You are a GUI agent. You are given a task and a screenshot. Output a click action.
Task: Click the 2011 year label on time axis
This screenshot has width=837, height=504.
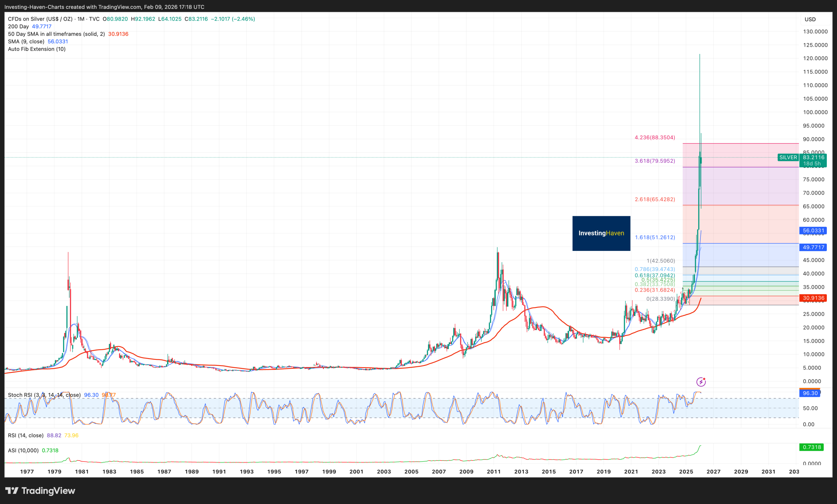point(494,471)
